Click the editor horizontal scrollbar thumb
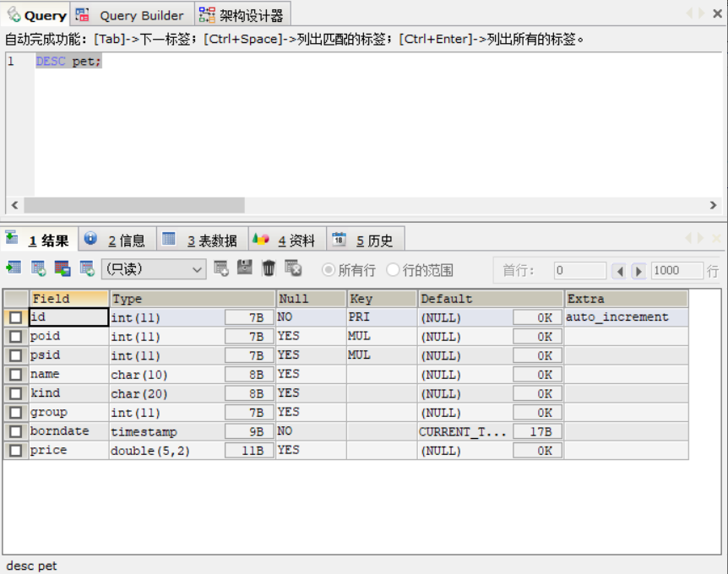The height and width of the screenshot is (574, 728). click(134, 205)
